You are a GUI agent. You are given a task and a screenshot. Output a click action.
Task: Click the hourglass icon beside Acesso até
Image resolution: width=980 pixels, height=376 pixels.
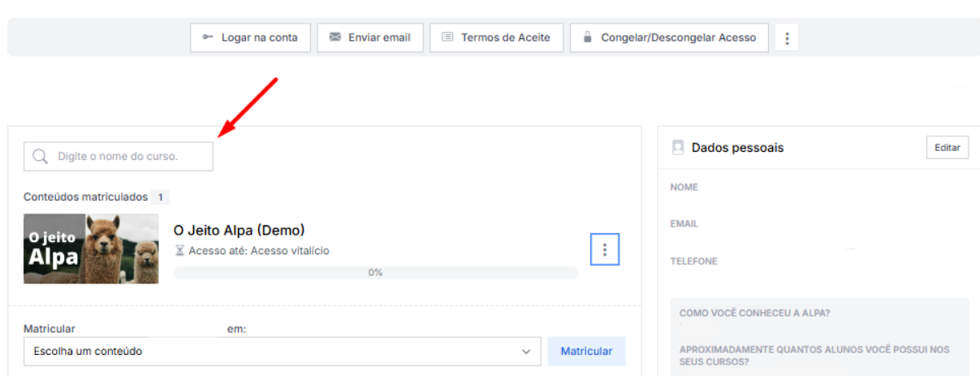179,251
